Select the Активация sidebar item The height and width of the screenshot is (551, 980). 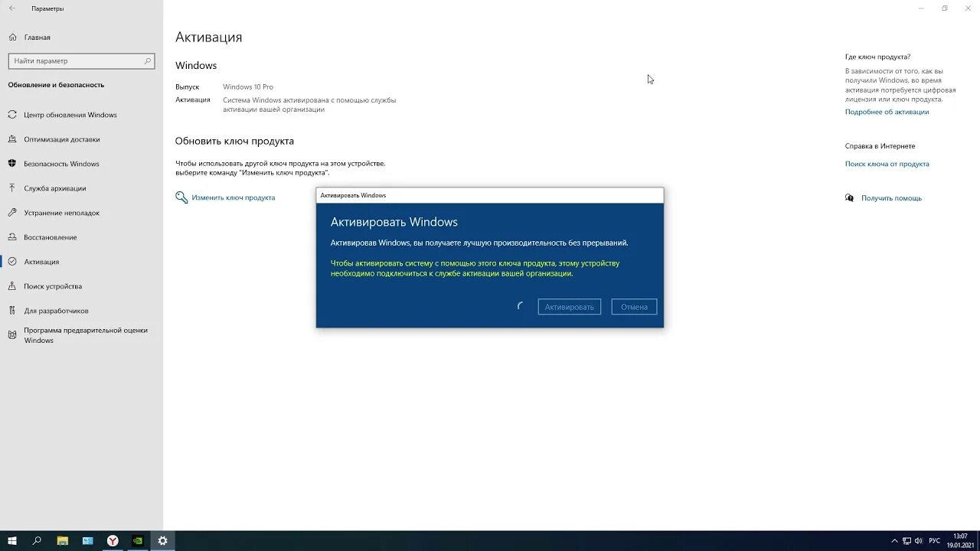pos(41,262)
